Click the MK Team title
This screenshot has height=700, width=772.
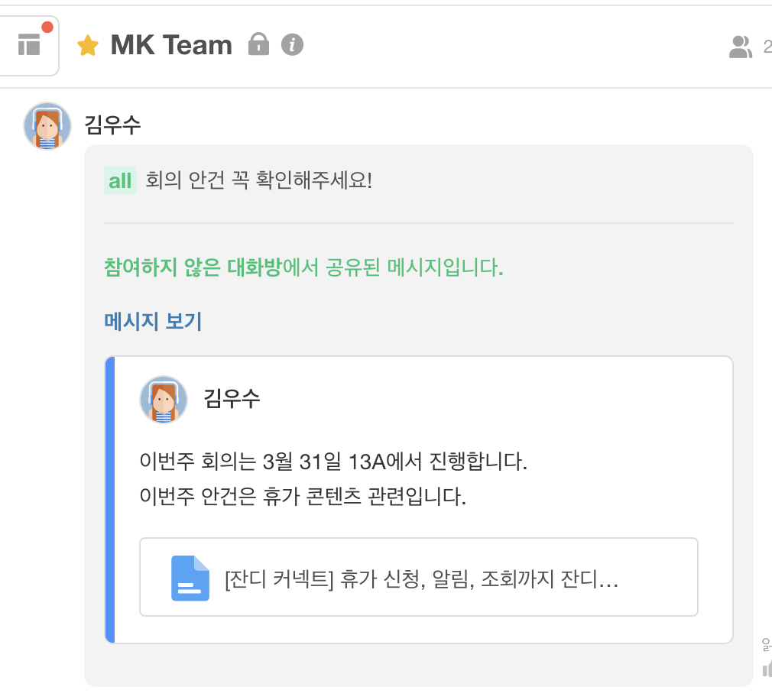171,45
